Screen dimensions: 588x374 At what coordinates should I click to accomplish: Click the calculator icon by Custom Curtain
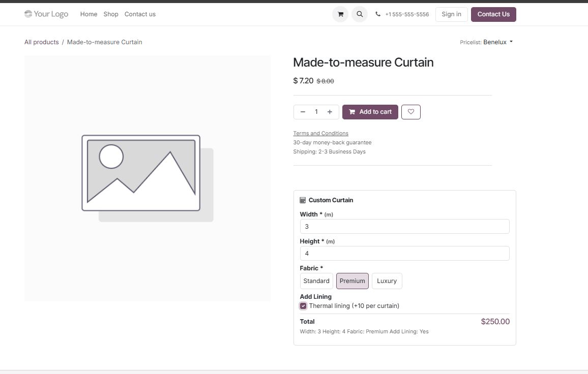pyautogui.click(x=303, y=200)
